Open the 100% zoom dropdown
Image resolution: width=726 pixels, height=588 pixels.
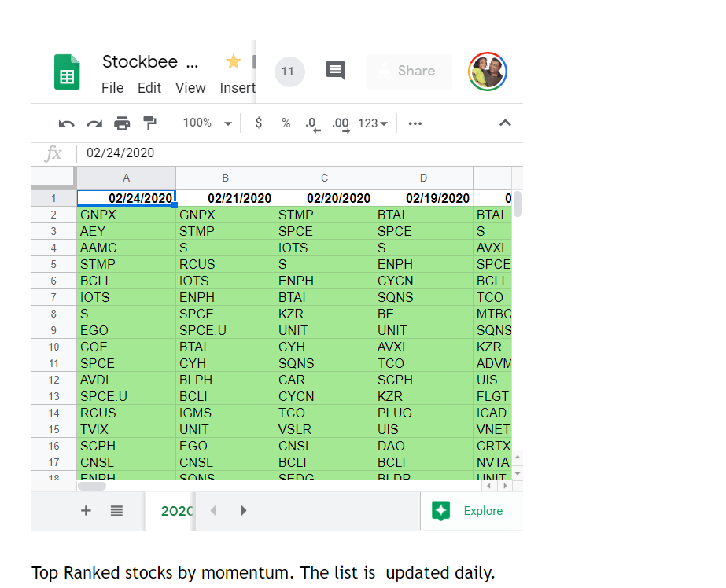tap(208, 123)
